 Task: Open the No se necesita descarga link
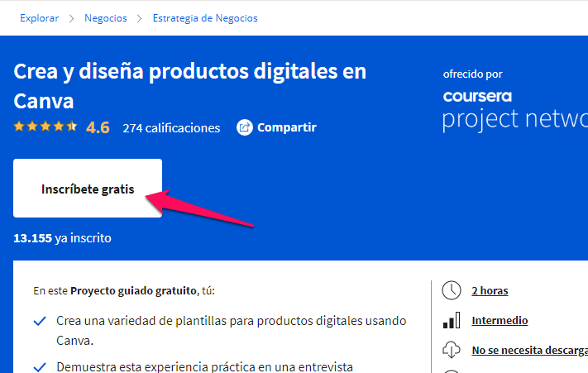click(530, 350)
